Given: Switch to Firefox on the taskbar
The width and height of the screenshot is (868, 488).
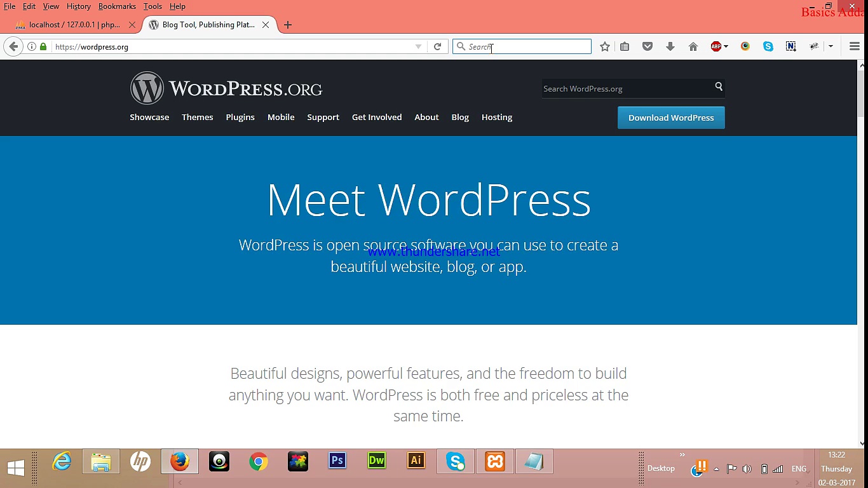Looking at the screenshot, I should 180,462.
